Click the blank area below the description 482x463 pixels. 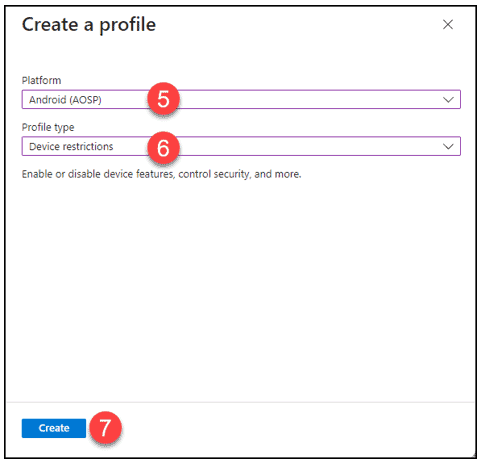click(x=241, y=290)
